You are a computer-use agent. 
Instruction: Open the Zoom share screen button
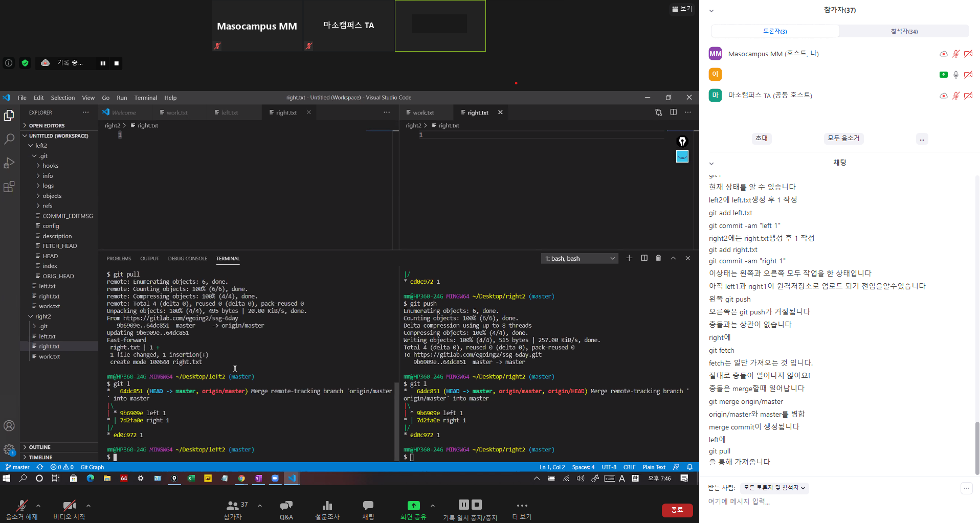[413, 509]
